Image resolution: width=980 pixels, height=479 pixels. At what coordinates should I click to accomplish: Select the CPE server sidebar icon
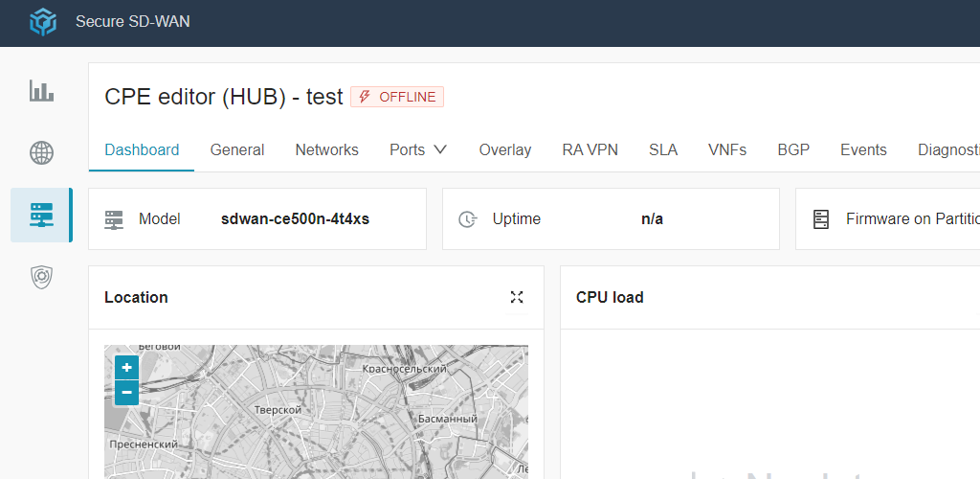(41, 215)
